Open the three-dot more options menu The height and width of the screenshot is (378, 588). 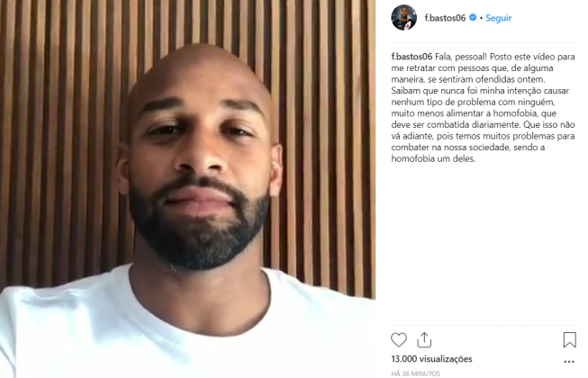(x=569, y=362)
